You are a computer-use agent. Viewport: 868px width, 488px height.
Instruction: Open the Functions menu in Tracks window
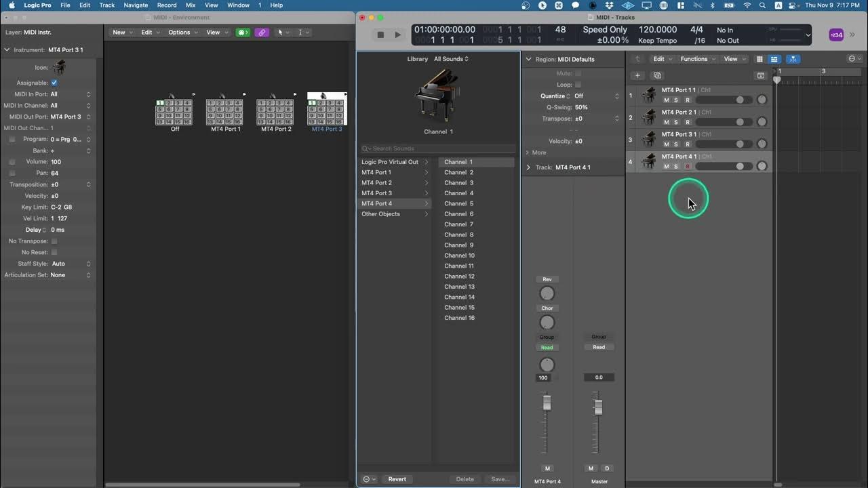[x=698, y=59]
